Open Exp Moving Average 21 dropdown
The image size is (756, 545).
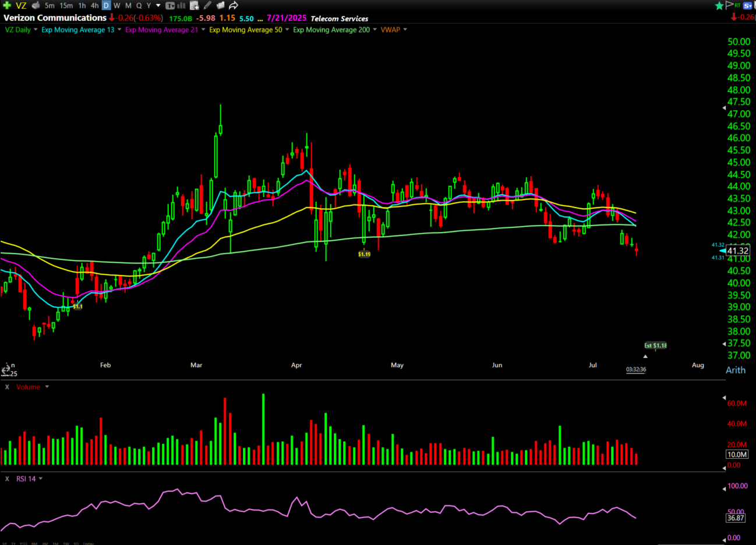click(x=203, y=30)
